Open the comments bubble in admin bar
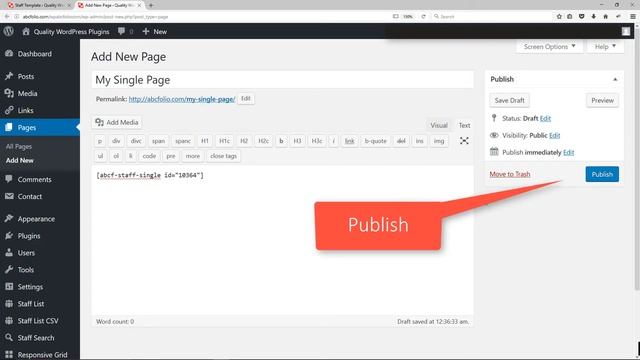The width and height of the screenshot is (640, 360). point(122,31)
